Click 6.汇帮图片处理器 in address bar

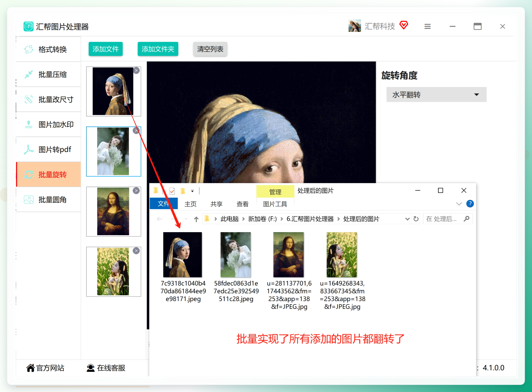point(310,219)
